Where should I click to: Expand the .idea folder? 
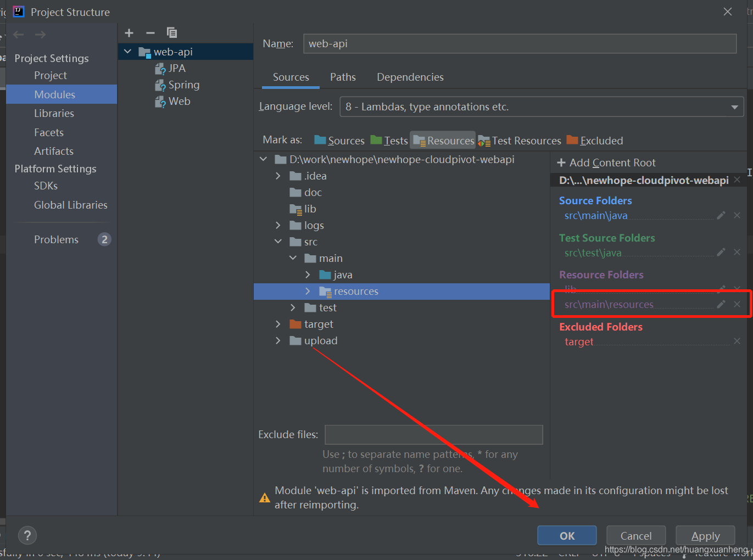278,176
